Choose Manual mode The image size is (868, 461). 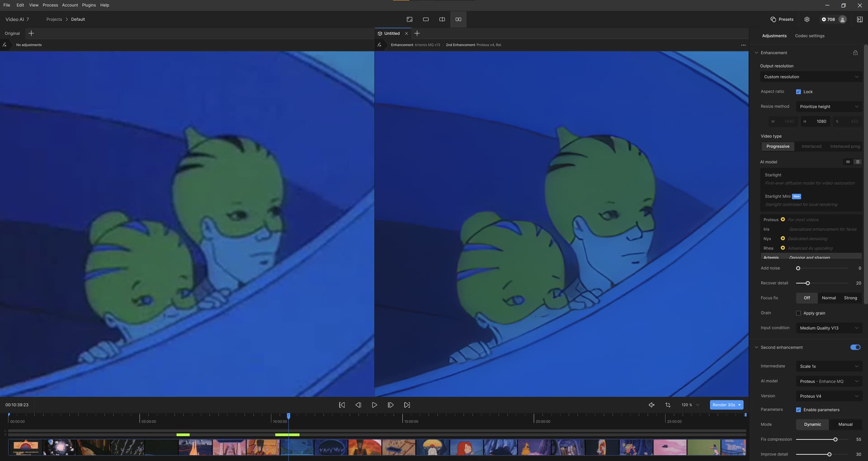click(x=845, y=424)
